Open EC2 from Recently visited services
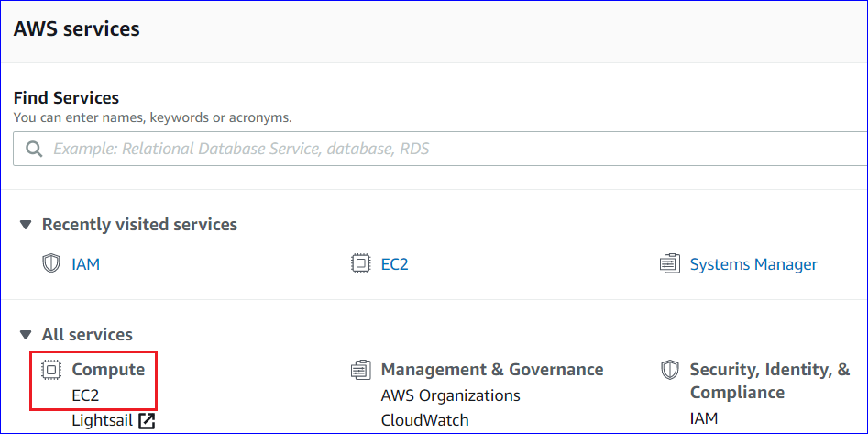The image size is (868, 434). tap(395, 264)
